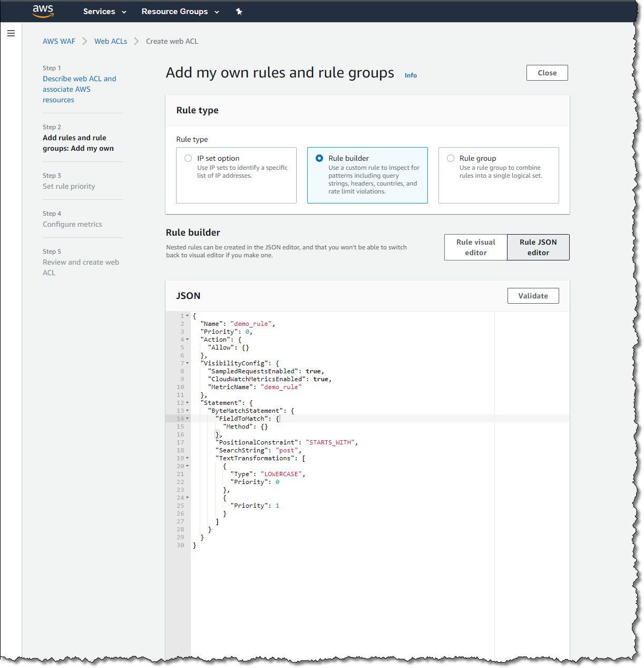This screenshot has height=668, width=644.
Task: Click the "Priority": 1 line
Action: tap(255, 506)
